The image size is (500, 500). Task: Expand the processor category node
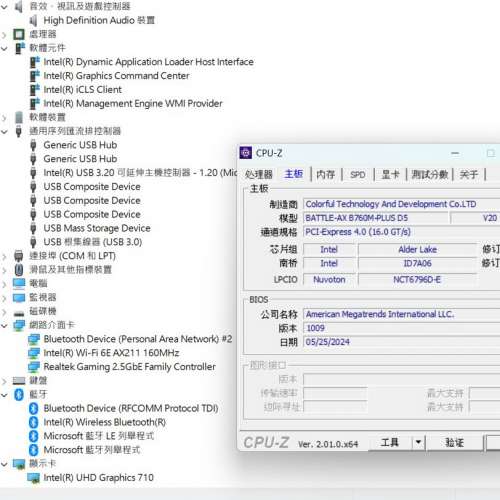(x=4, y=34)
